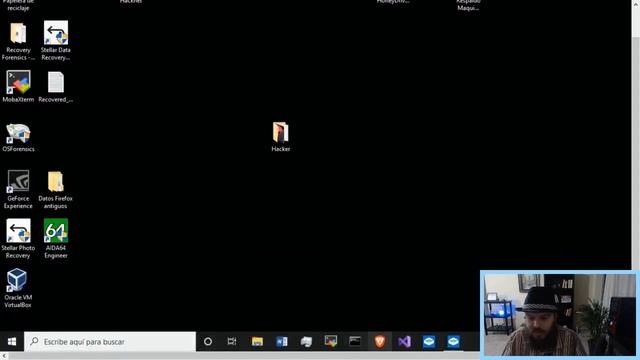Open the colorful monitor app taskbar icon
The height and width of the screenshot is (360, 640).
click(331, 342)
